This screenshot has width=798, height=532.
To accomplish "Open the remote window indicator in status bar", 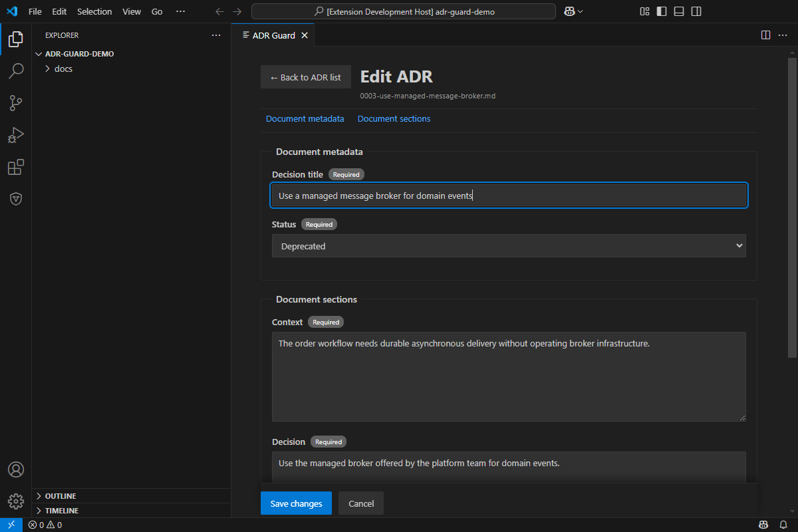I will tap(11, 525).
